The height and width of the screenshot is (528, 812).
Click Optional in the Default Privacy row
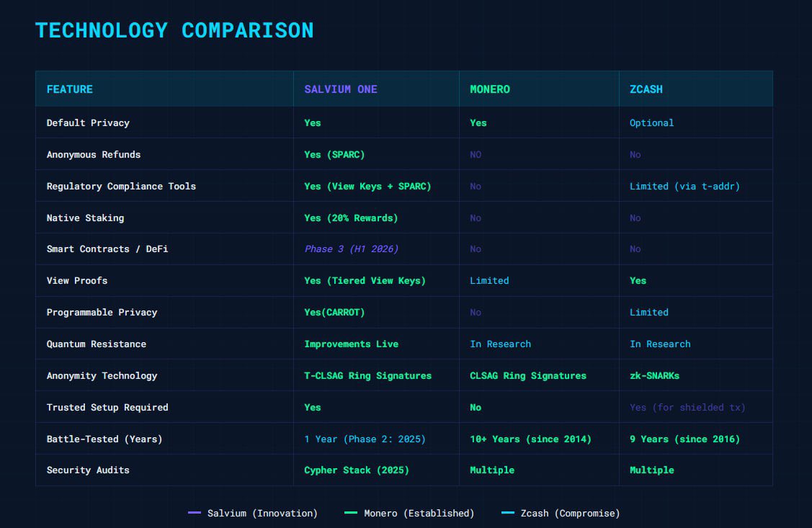pyautogui.click(x=651, y=122)
